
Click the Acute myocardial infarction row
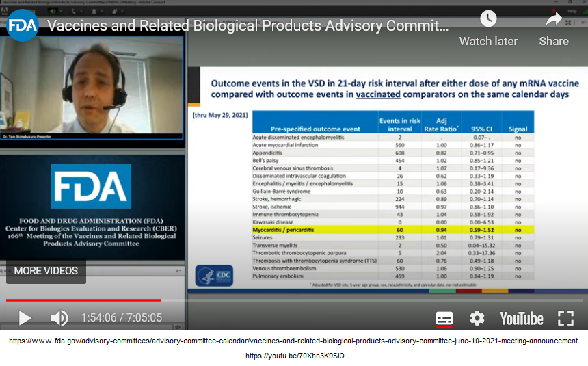tap(393, 145)
